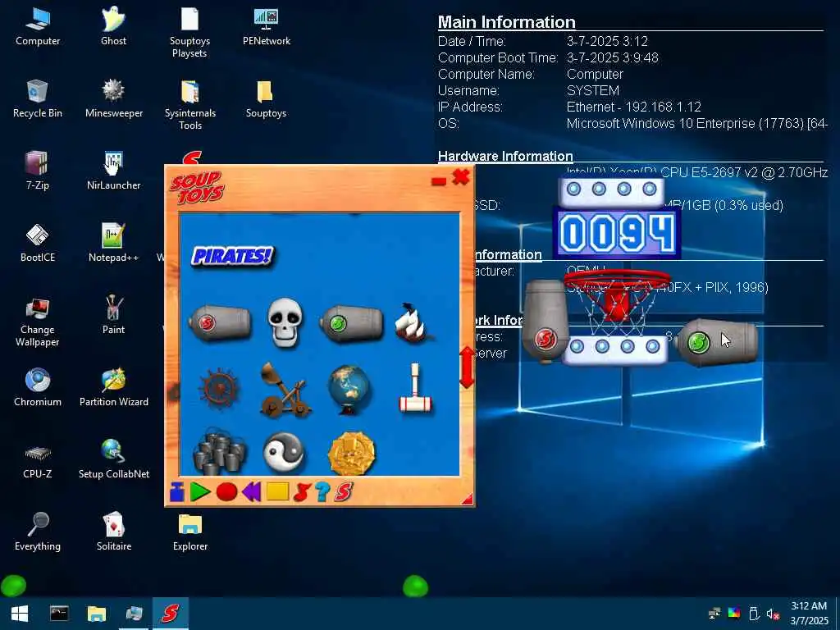Image resolution: width=840 pixels, height=630 pixels.
Task: Open the Souptoys Playsets file icon
Action: (x=189, y=32)
